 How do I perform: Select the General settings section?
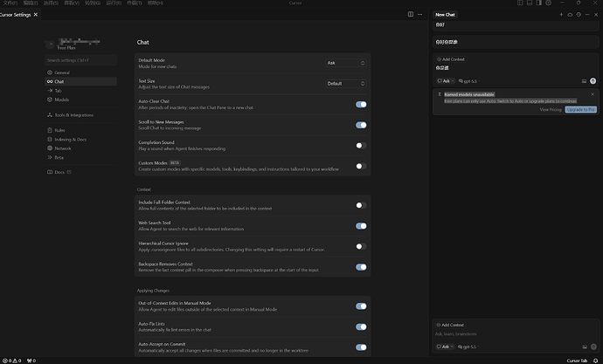(x=80, y=72)
